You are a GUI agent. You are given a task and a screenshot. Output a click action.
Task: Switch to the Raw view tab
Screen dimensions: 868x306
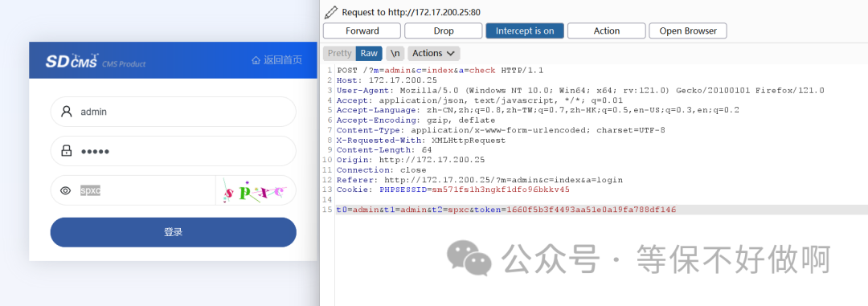click(x=369, y=53)
